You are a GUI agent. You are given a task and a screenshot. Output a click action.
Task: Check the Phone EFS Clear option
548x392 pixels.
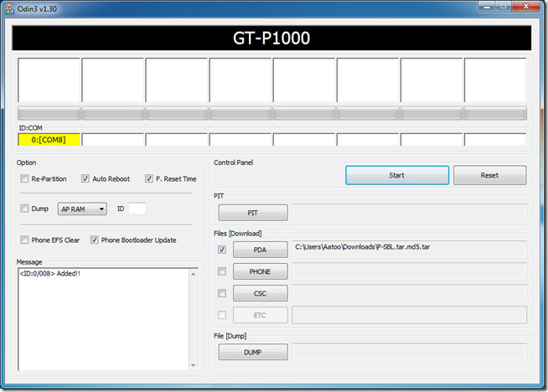(x=24, y=240)
